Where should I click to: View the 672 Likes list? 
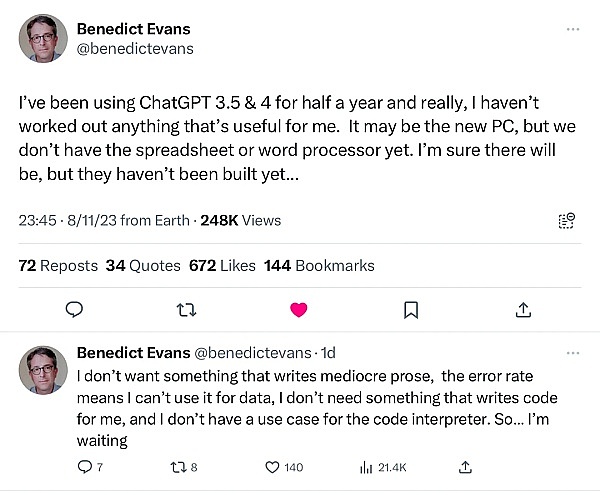(x=222, y=265)
